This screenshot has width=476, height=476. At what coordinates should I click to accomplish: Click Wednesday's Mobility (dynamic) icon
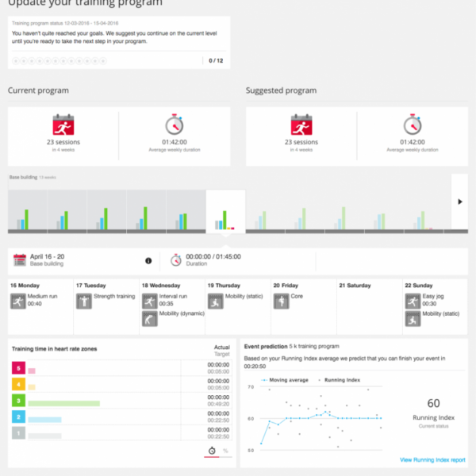click(x=149, y=318)
